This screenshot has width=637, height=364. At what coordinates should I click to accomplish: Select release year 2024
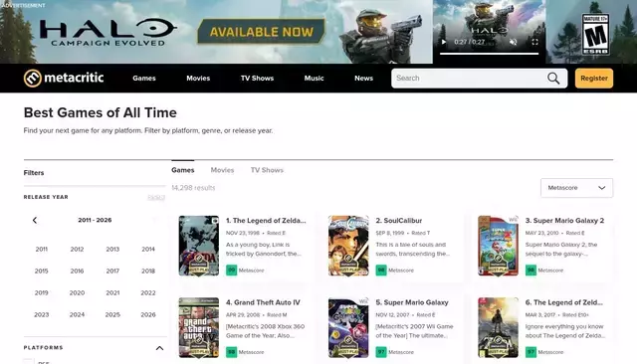pyautogui.click(x=77, y=315)
